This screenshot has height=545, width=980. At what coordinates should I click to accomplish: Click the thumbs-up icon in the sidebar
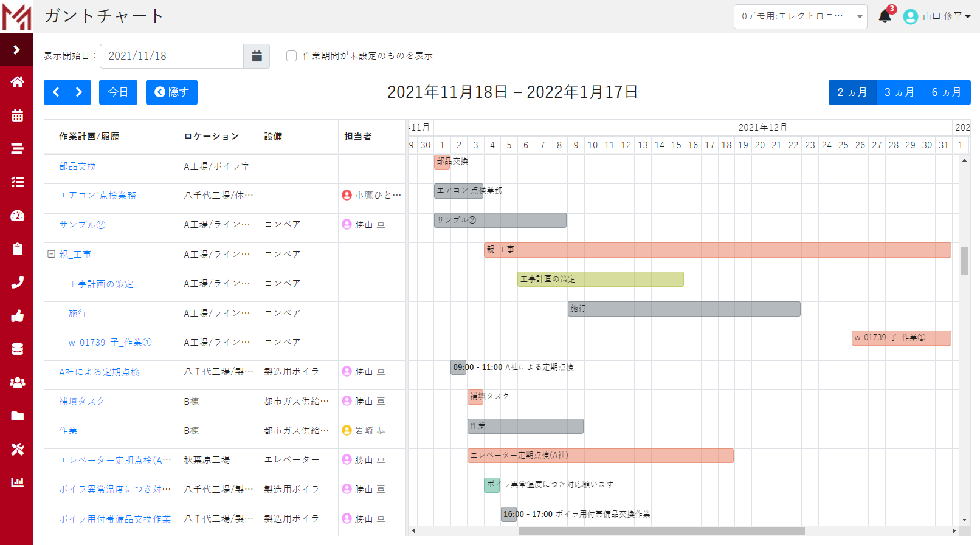pos(17,316)
